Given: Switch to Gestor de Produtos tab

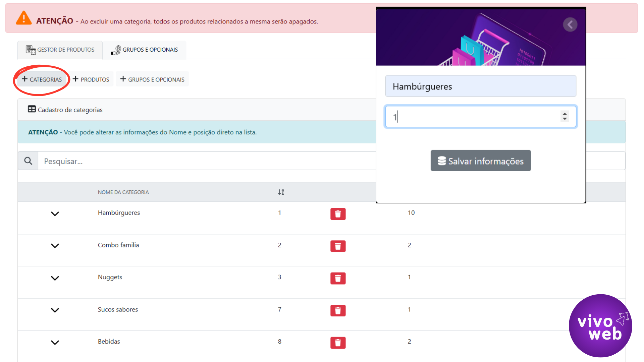Looking at the screenshot, I should 60,50.
